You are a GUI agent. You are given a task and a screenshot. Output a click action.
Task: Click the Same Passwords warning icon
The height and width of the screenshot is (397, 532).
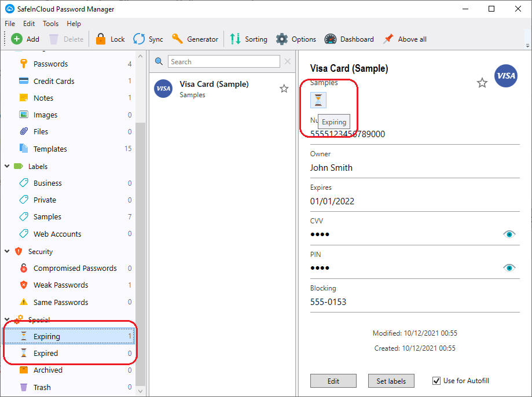[24, 302]
